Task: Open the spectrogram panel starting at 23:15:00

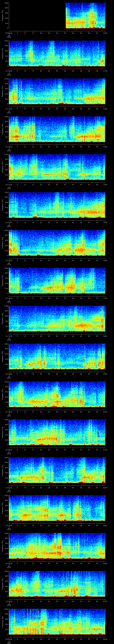Action: click(x=57, y=243)
